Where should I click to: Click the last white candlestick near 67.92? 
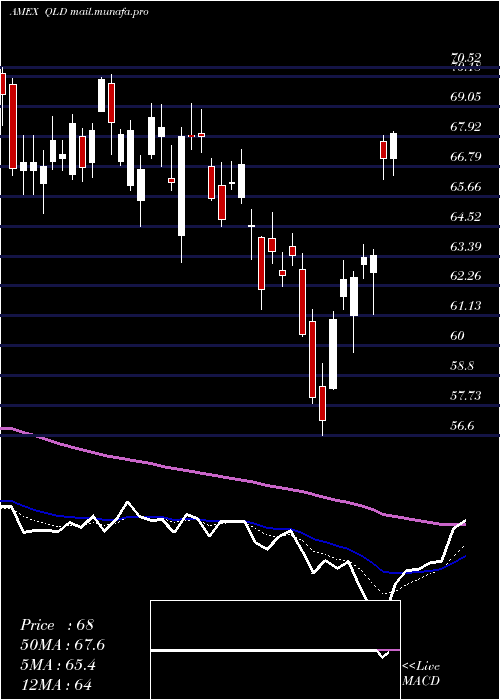tap(393, 146)
